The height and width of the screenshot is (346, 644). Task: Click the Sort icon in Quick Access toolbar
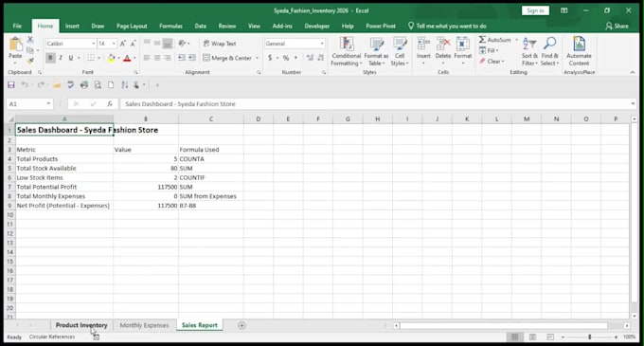124,85
